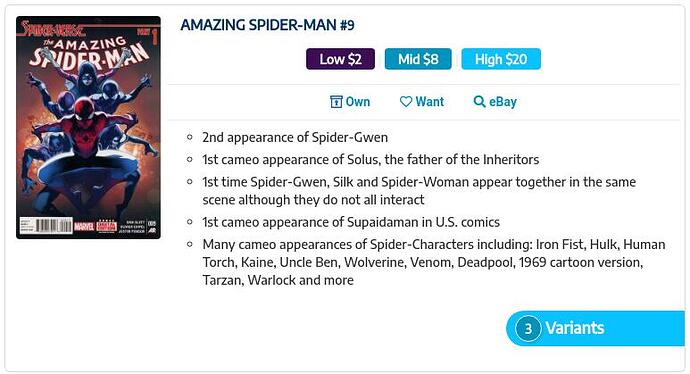This screenshot has width=690, height=374.
Task: Click the circled 3 variants count badge
Action: pyautogui.click(x=528, y=328)
